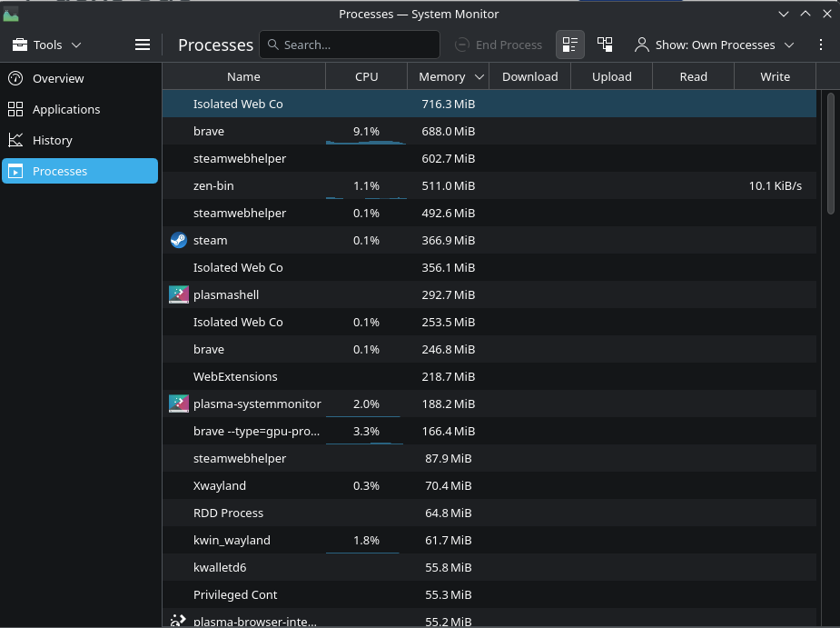Image resolution: width=840 pixels, height=628 pixels.
Task: Select the brave --type=gpu-pro... process row
Action: click(489, 431)
